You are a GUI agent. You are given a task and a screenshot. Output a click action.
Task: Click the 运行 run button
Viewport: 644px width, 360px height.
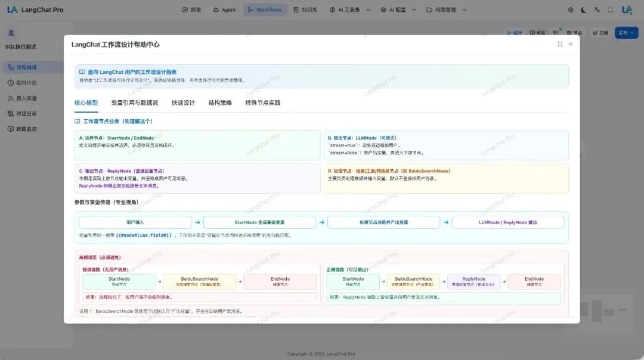click(514, 32)
